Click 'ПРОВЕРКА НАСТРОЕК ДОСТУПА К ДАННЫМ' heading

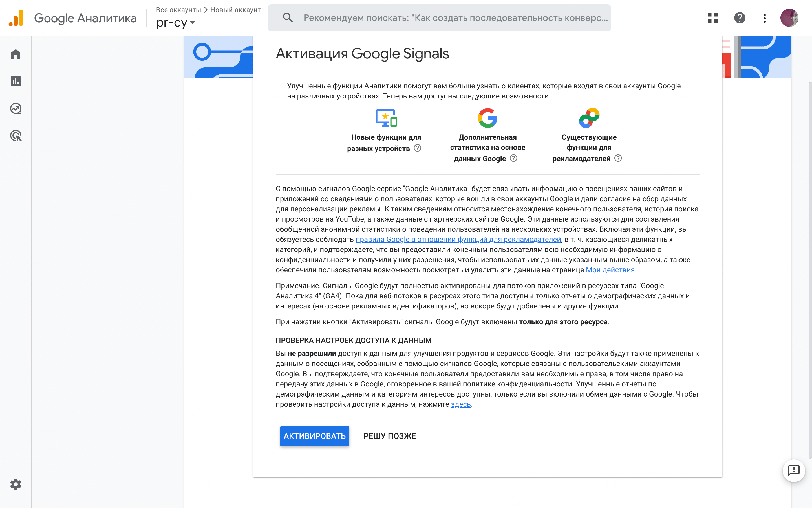[x=354, y=340]
